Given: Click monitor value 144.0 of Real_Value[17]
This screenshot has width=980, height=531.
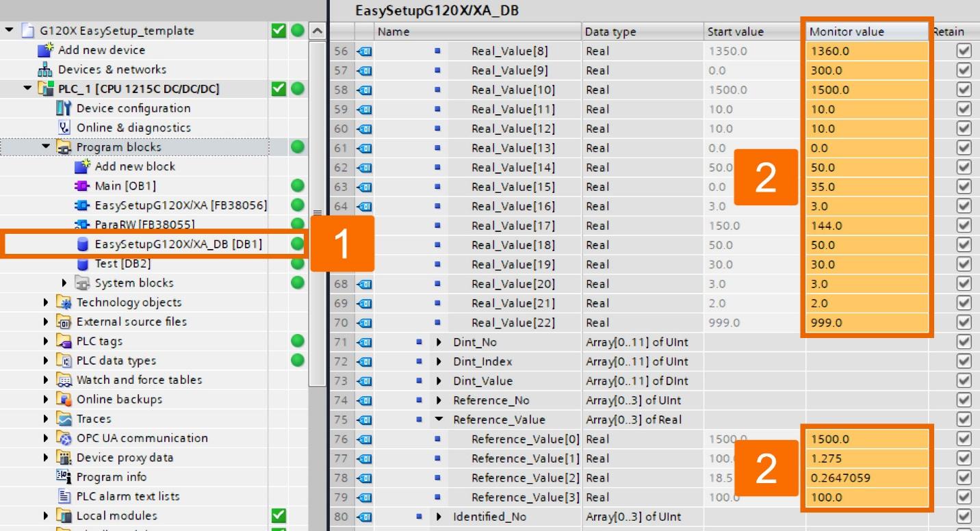Looking at the screenshot, I should (x=866, y=226).
